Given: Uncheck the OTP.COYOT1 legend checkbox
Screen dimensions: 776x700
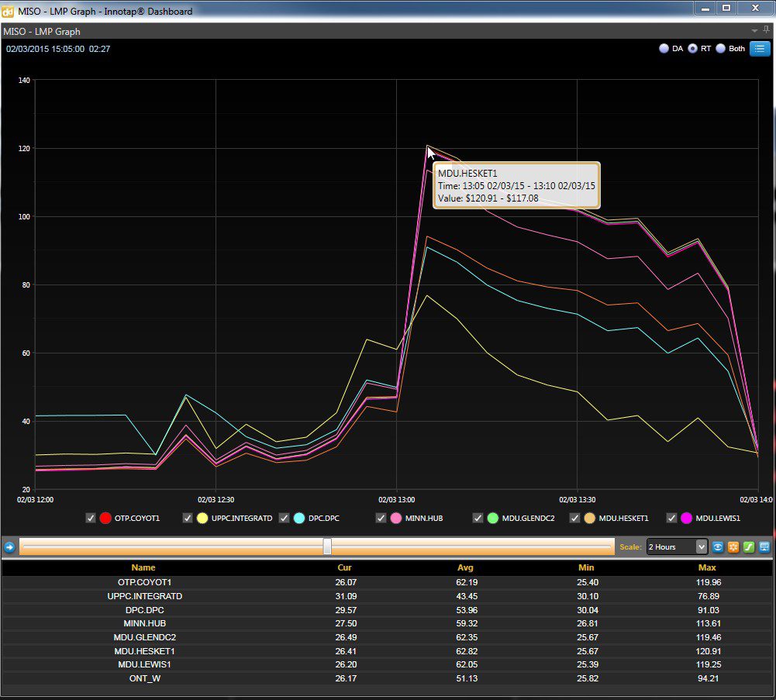Looking at the screenshot, I should tap(91, 518).
